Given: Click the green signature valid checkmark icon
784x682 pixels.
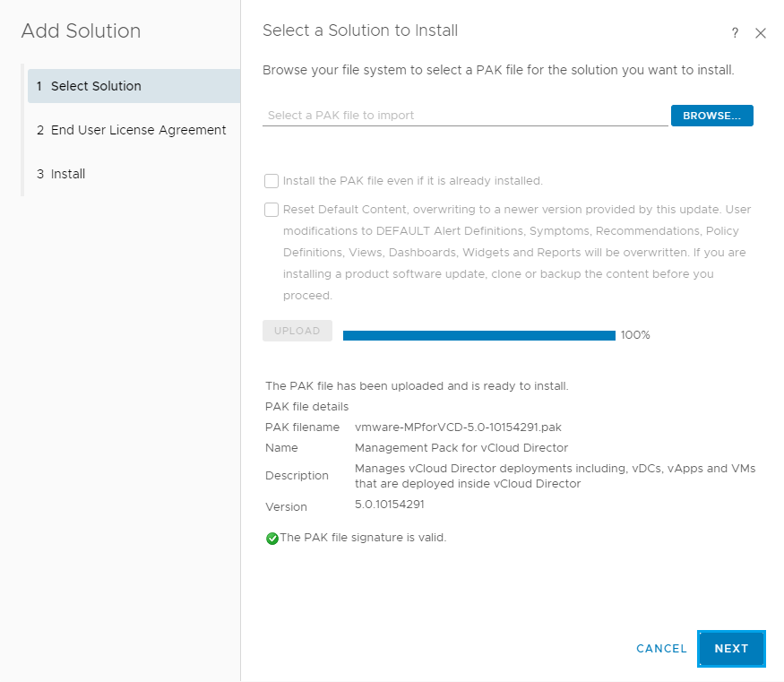Looking at the screenshot, I should 272,539.
